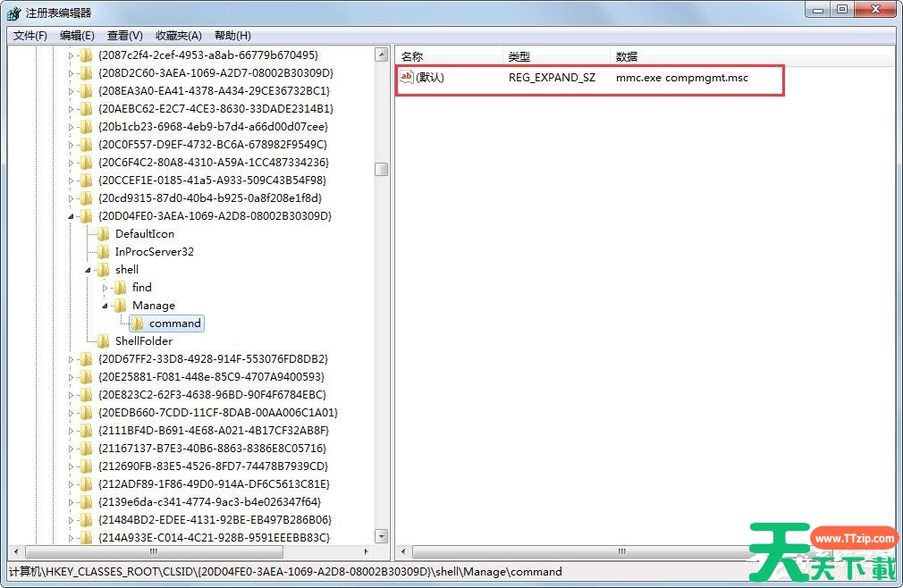Open the 编辑(E) menu
Image resolution: width=903 pixels, height=588 pixels.
point(77,36)
